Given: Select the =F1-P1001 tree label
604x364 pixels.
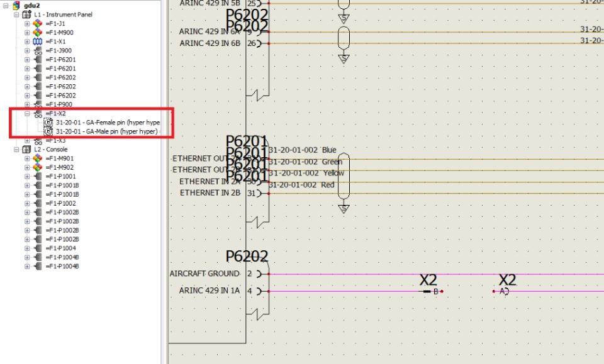Looking at the screenshot, I should click(x=61, y=176).
